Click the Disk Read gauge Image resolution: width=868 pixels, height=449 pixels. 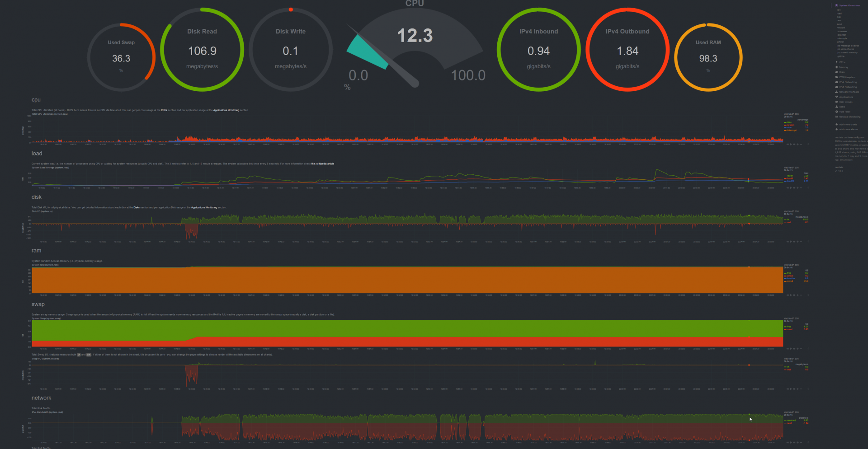click(x=202, y=49)
